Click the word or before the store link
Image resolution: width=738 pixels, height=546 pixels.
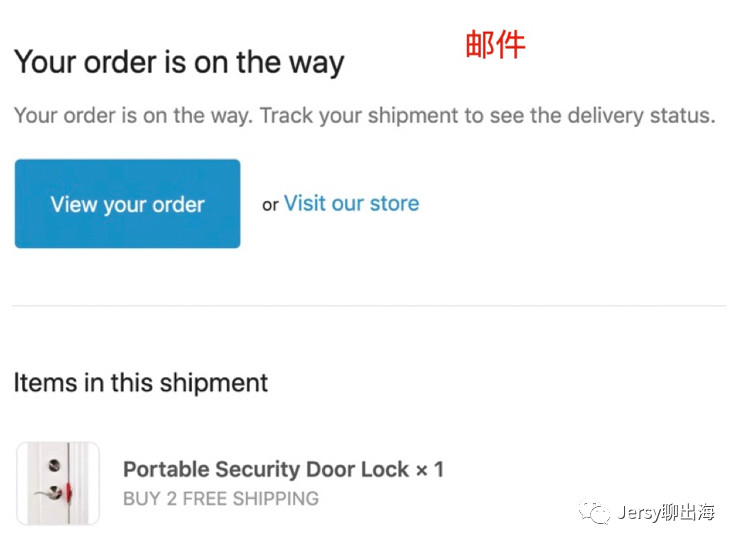click(270, 205)
